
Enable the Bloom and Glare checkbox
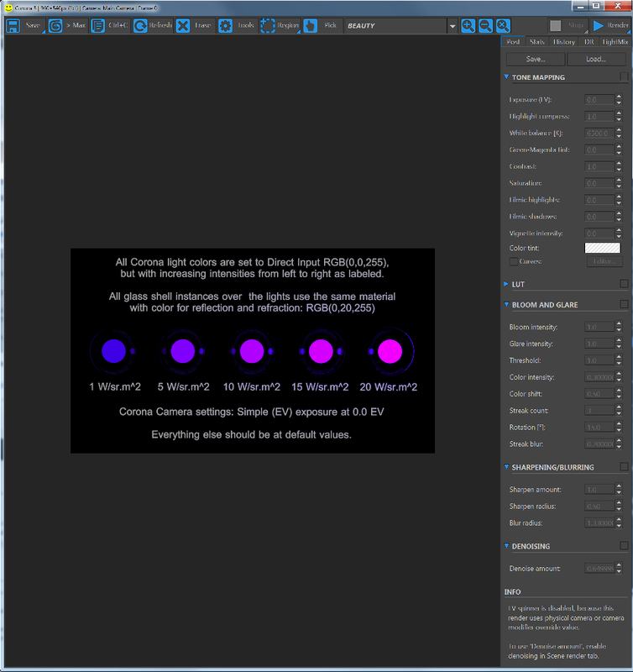pyautogui.click(x=624, y=304)
